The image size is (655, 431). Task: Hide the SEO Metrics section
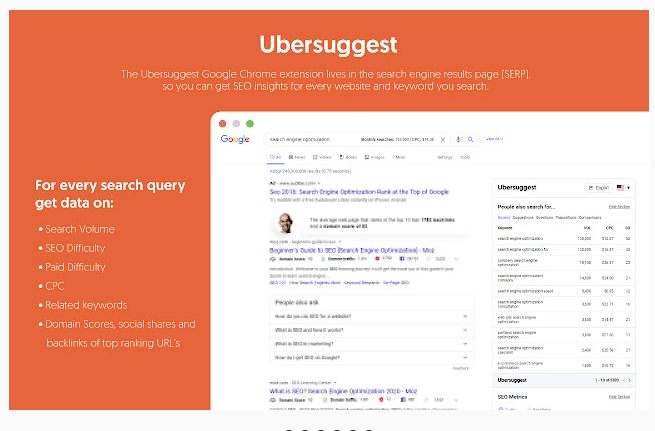tap(619, 397)
